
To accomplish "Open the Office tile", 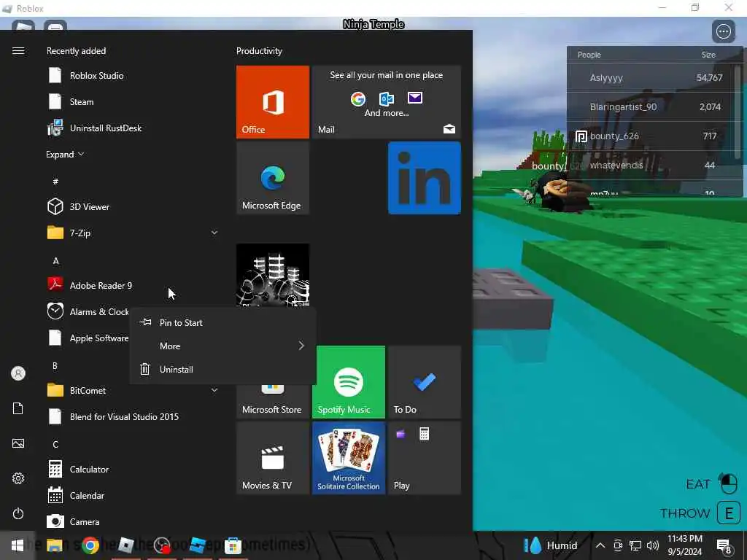I will coord(273,102).
